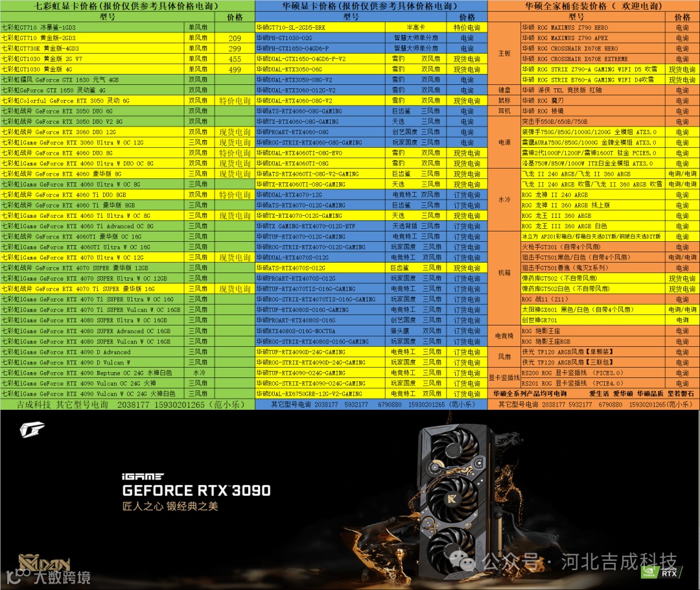Screen dimensions: 700x590
Task: Select the GEFORCE RTX 3090 banner title
Action: point(196,490)
